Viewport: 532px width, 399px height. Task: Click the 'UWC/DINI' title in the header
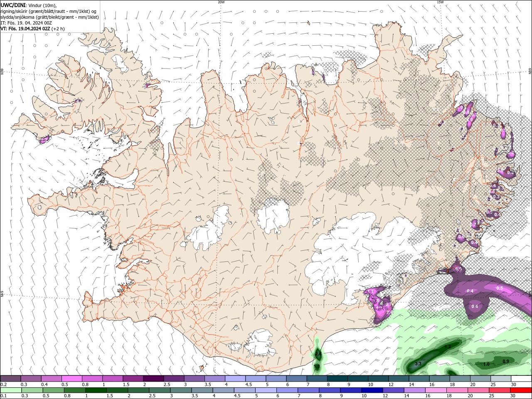(12, 5)
